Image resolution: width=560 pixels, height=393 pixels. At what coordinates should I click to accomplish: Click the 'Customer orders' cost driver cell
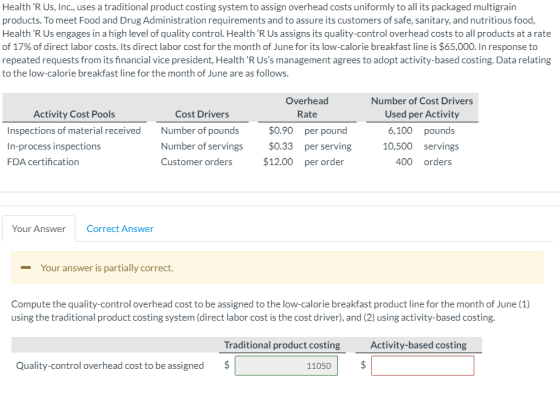tap(196, 162)
